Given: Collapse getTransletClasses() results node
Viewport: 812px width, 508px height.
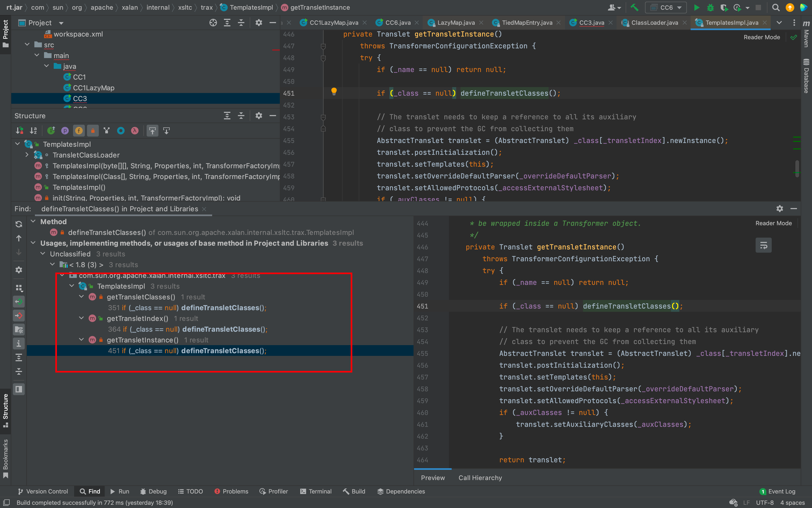Looking at the screenshot, I should coord(81,296).
